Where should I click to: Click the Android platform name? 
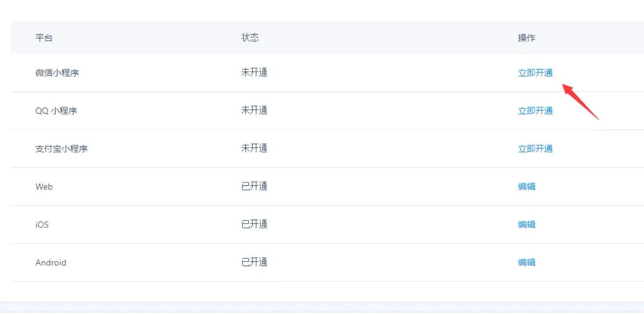[51, 263]
